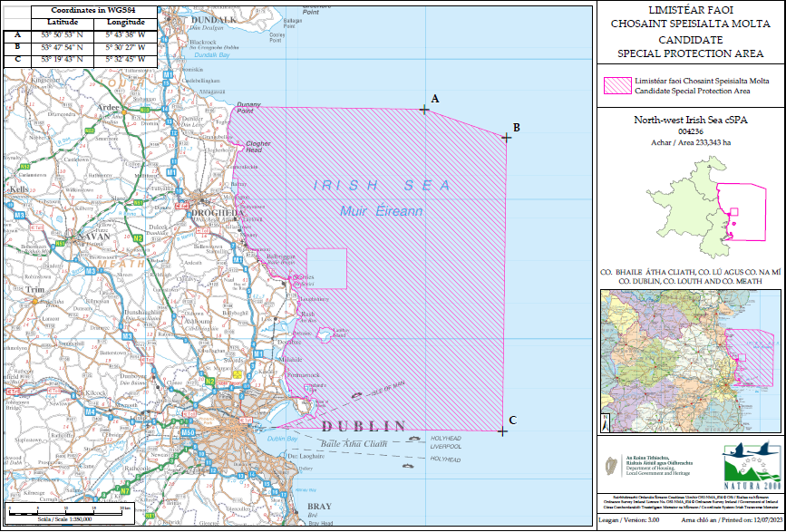Viewport: 786px width, 532px height.
Task: Click the North-west Irish Sea cSPA title
Action: coord(691,121)
